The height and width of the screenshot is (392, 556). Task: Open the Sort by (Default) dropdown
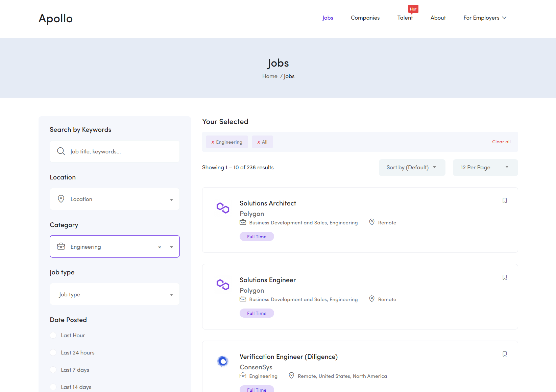(412, 168)
